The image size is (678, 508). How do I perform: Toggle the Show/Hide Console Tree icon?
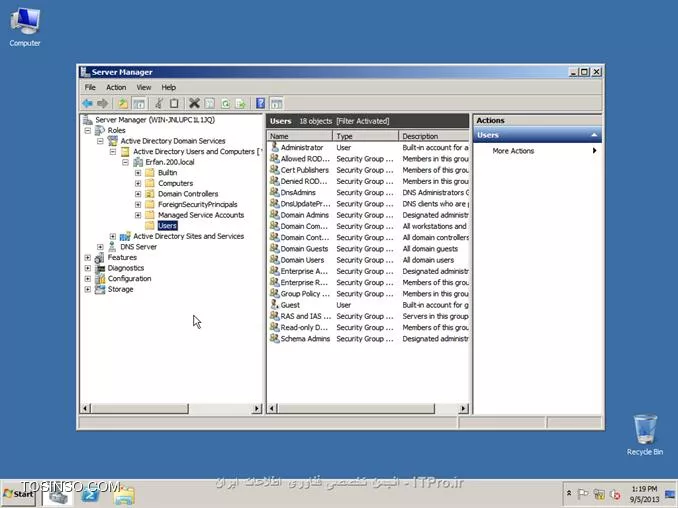[139, 103]
